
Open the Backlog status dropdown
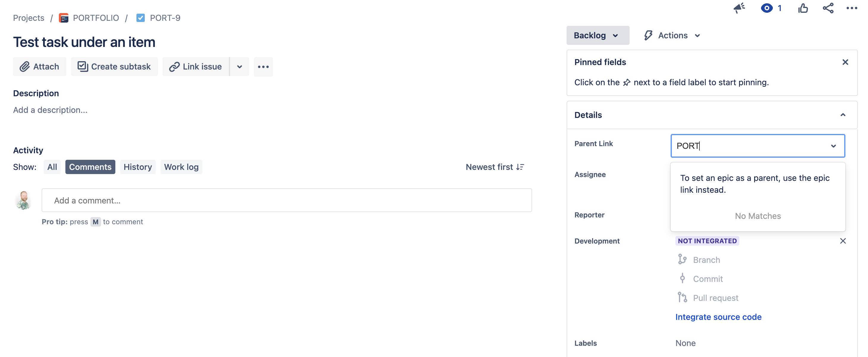coord(597,35)
